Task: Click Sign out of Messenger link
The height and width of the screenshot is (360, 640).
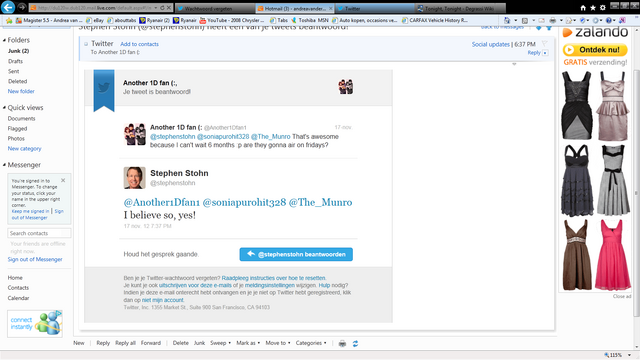Action: pos(35,260)
